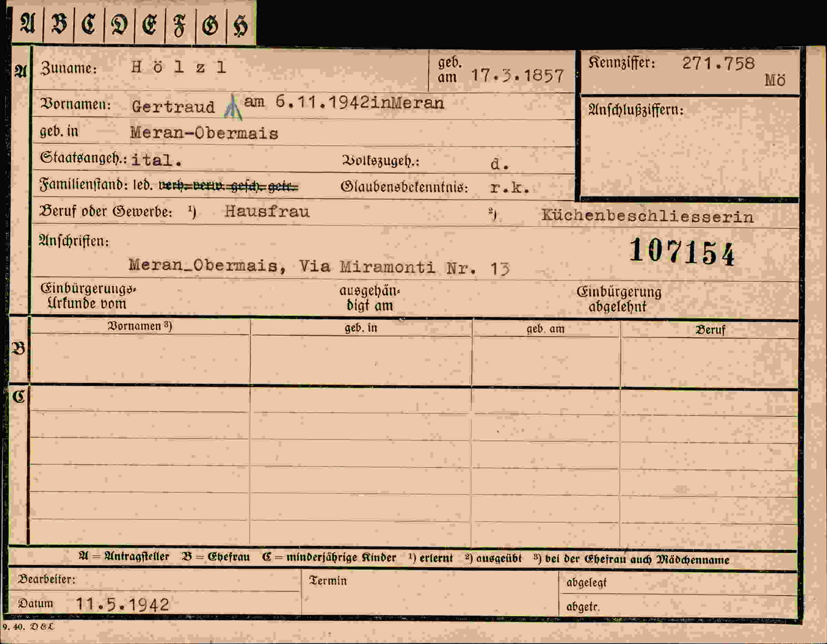Click the nationality value 'ital.'
Image resolution: width=827 pixels, height=644 pixels.
[x=157, y=160]
